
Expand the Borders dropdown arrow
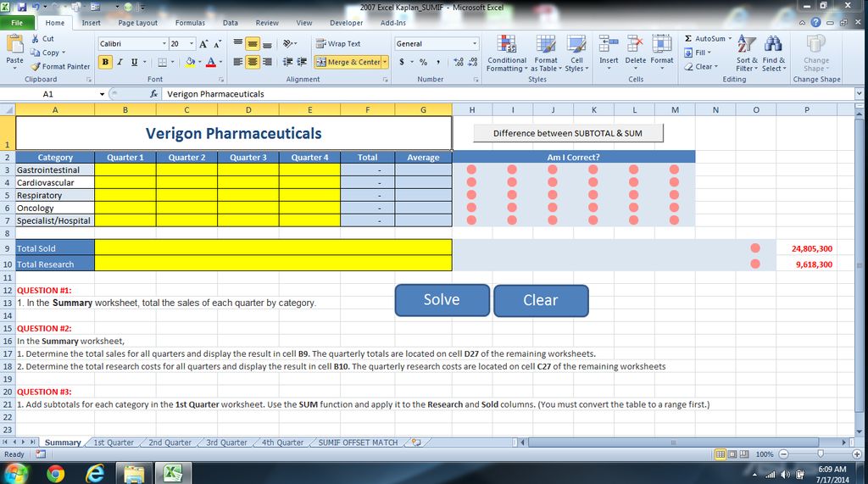[x=173, y=62]
